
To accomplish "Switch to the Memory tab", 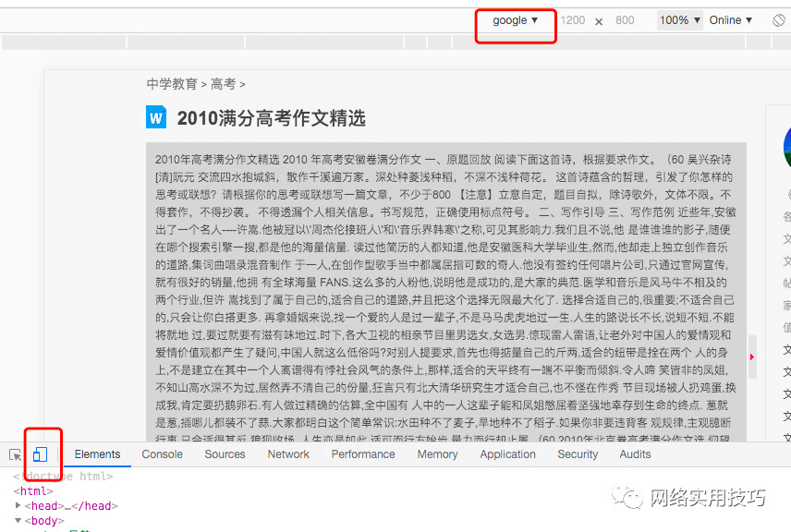I will click(x=437, y=454).
